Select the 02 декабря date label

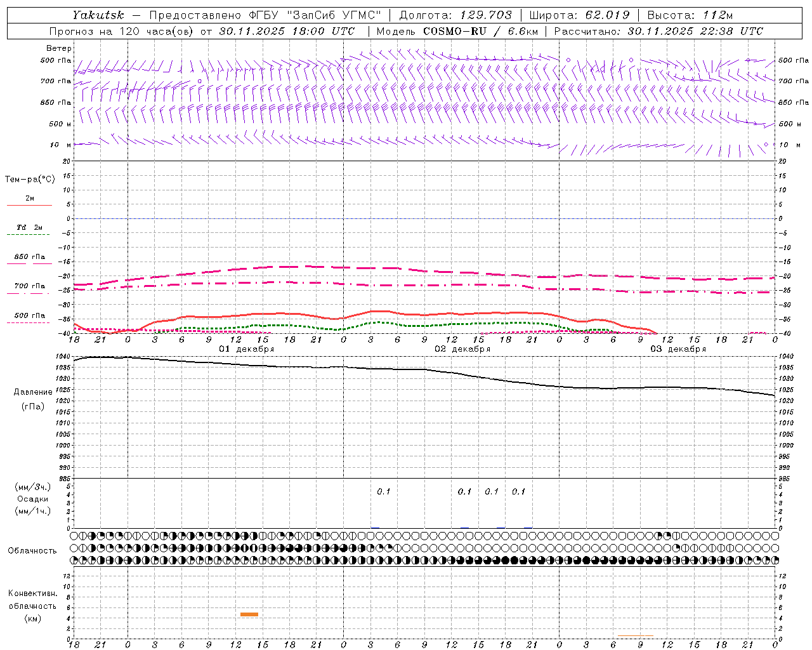462,349
